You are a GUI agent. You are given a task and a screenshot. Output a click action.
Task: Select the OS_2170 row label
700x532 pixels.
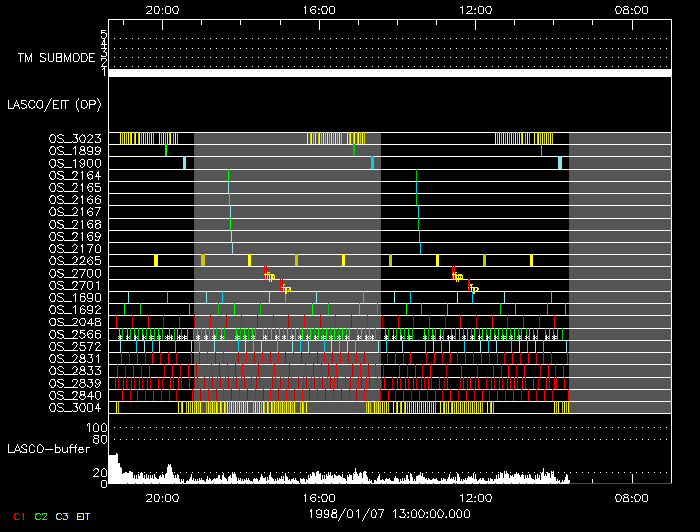click(x=75, y=248)
